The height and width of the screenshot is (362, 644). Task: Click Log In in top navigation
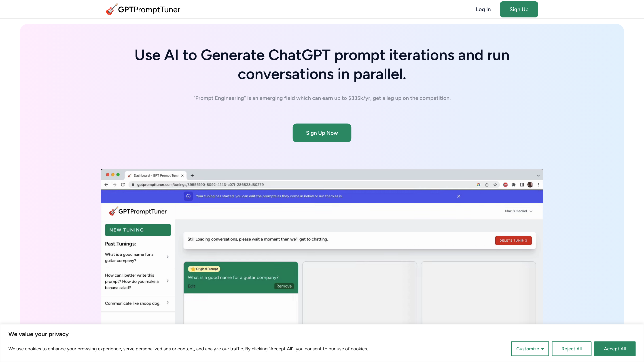coord(483,9)
